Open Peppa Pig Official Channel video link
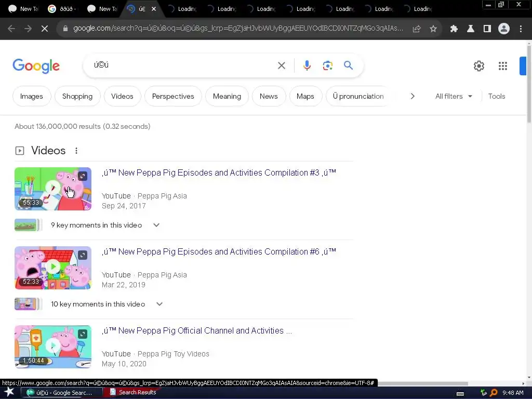This screenshot has width=532, height=399. [x=197, y=331]
